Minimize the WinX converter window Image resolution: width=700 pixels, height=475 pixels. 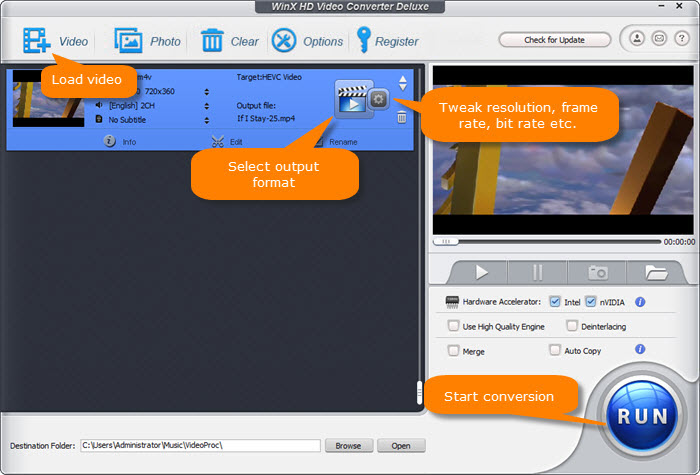coord(662,6)
